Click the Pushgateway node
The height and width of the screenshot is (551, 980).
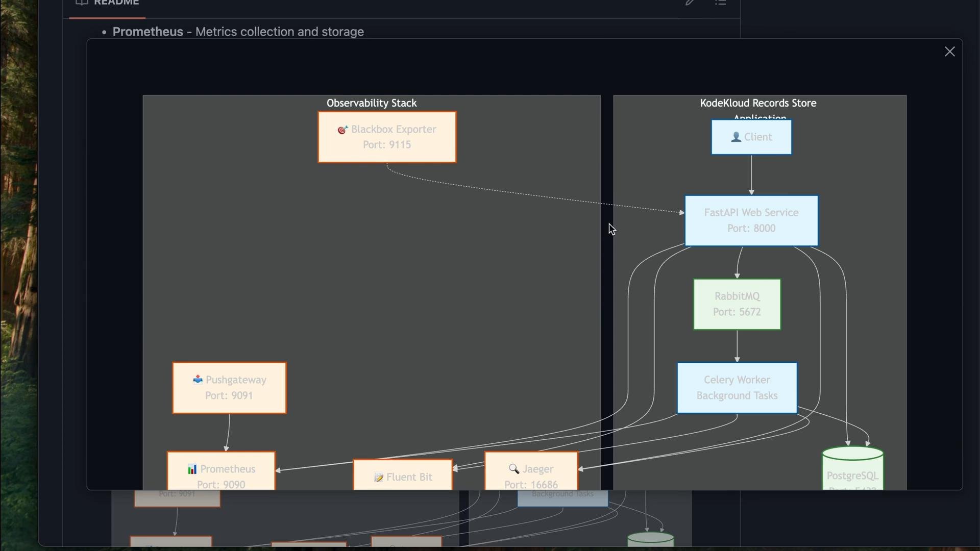(x=229, y=388)
